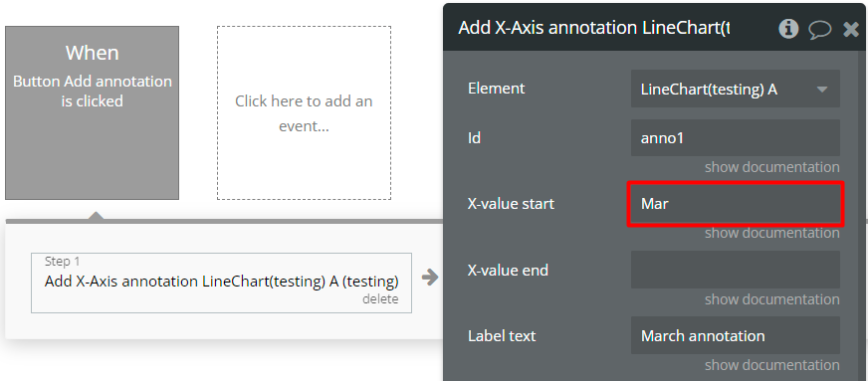Click the arrow icon after Step 1
This screenshot has height=381, width=868.
(430, 277)
